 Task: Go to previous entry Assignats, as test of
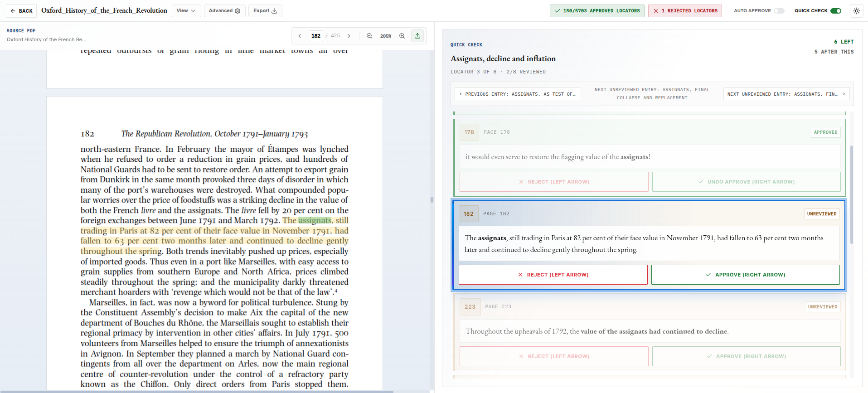point(518,94)
